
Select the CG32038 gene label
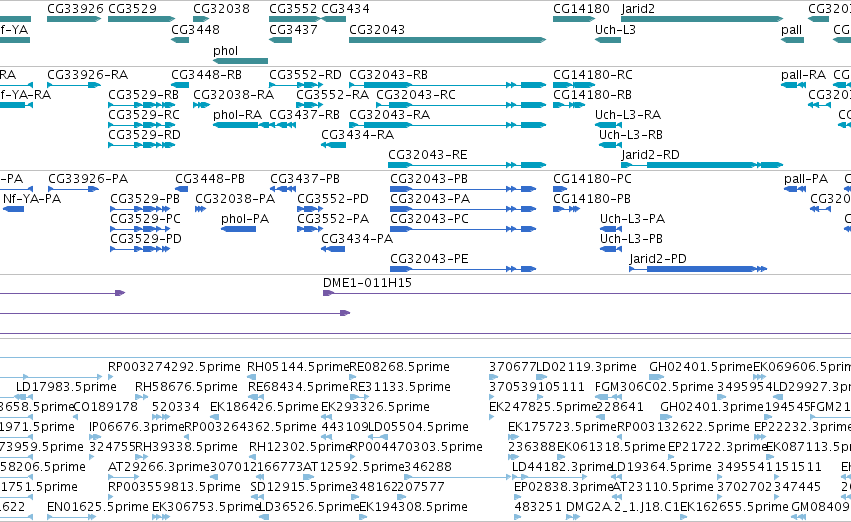tap(221, 9)
